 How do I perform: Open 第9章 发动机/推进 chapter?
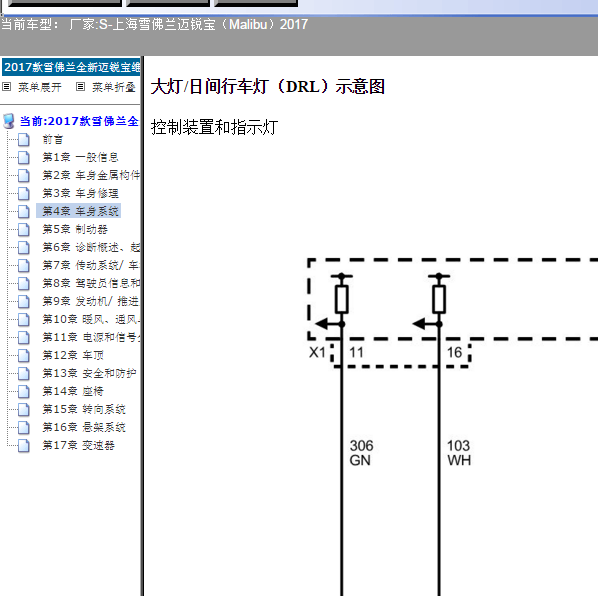(x=91, y=301)
